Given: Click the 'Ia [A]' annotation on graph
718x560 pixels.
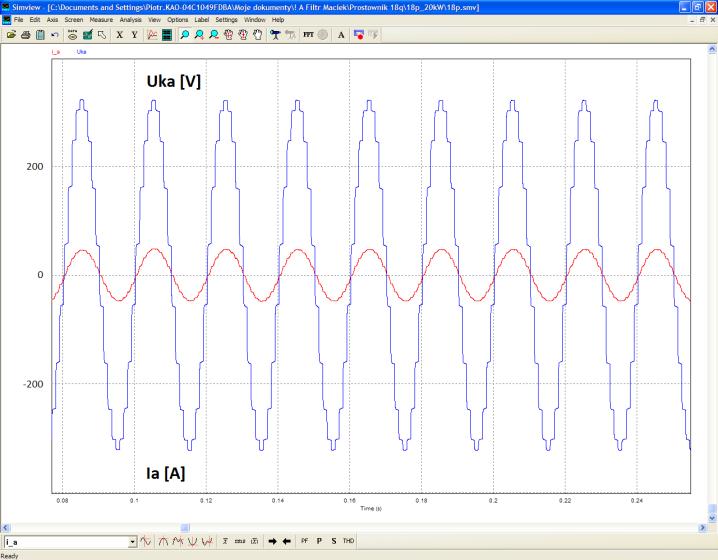Looking at the screenshot, I should pos(165,473).
